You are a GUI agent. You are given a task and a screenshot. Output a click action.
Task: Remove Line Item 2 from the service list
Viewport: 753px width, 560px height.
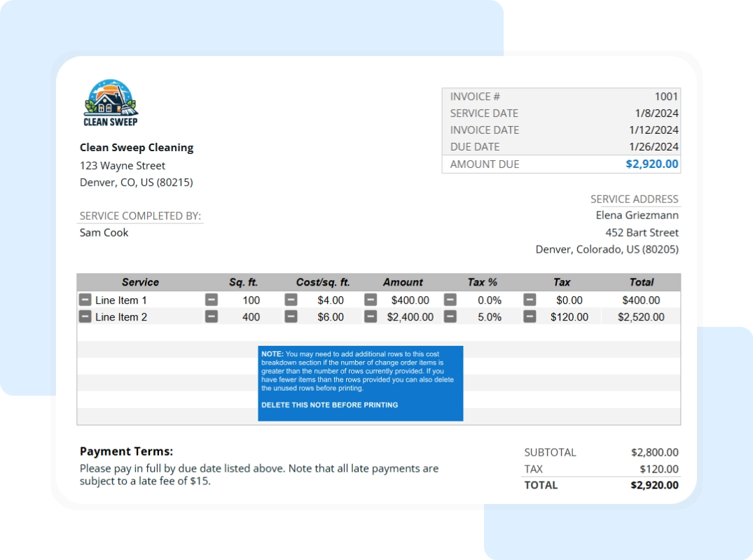(x=85, y=316)
